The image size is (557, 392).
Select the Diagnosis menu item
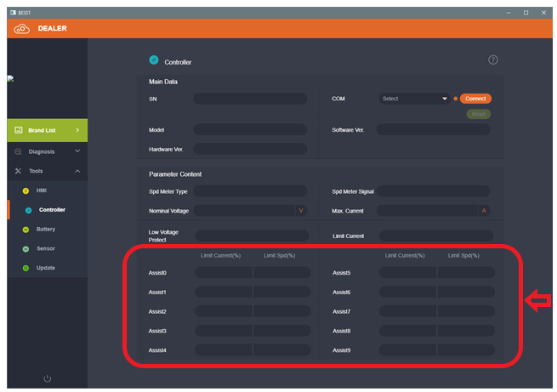(x=48, y=151)
